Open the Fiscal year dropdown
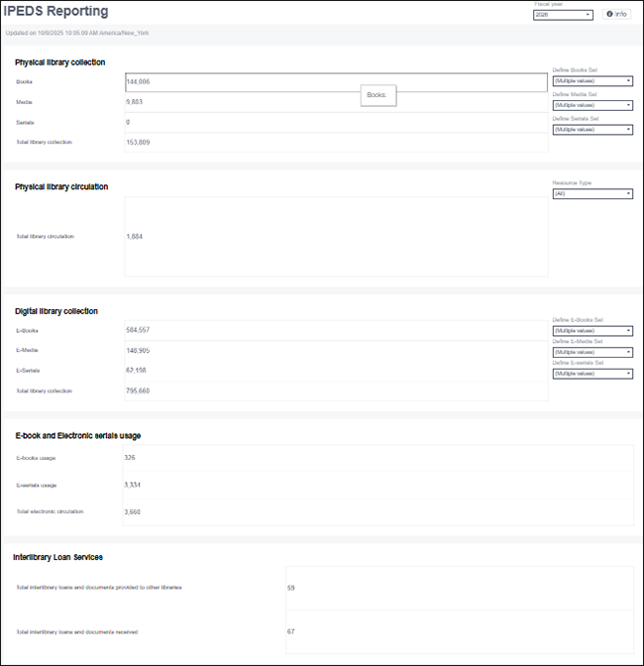Viewport: 644px width, 666px height. point(563,15)
